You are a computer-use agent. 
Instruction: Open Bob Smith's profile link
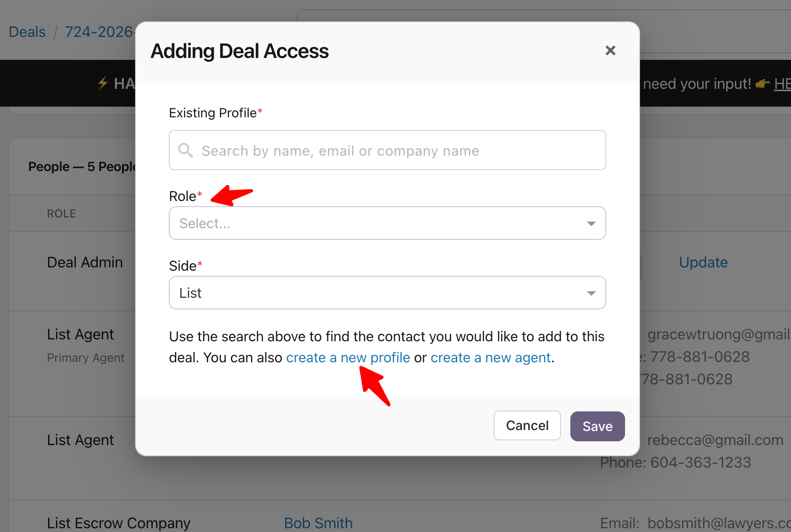(318, 523)
